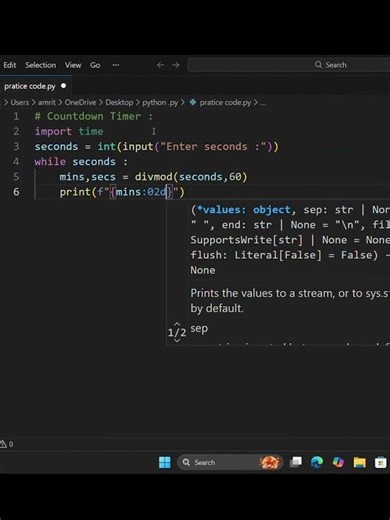Click the warnings count in status bar
Image resolution: width=390 pixels, height=520 pixels.
pyautogui.click(x=7, y=444)
